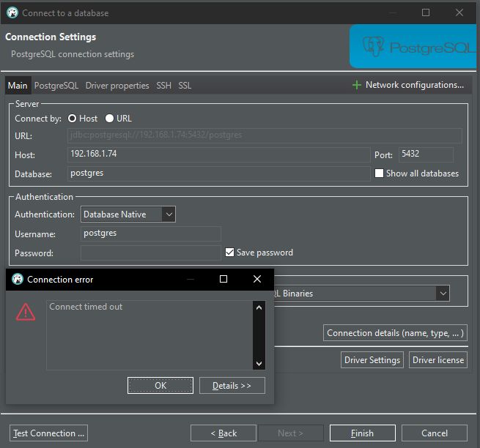
Task: Click the Port field showing 5432
Action: click(x=426, y=154)
